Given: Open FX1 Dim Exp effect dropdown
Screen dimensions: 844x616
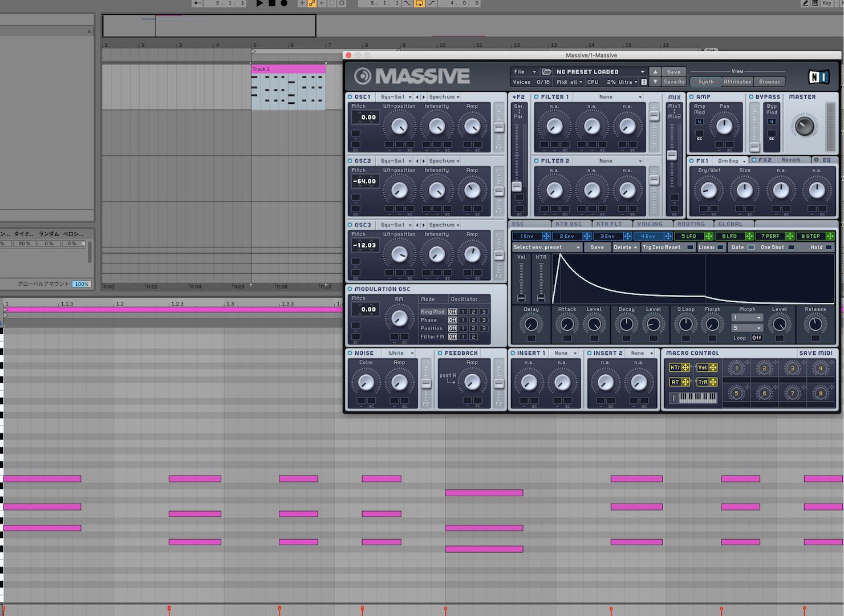Looking at the screenshot, I should click(731, 161).
